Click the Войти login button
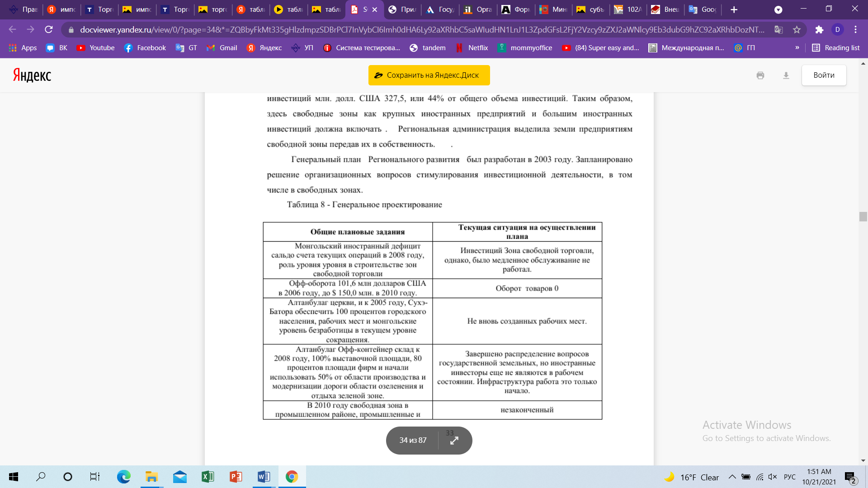This screenshot has height=488, width=868. [824, 75]
